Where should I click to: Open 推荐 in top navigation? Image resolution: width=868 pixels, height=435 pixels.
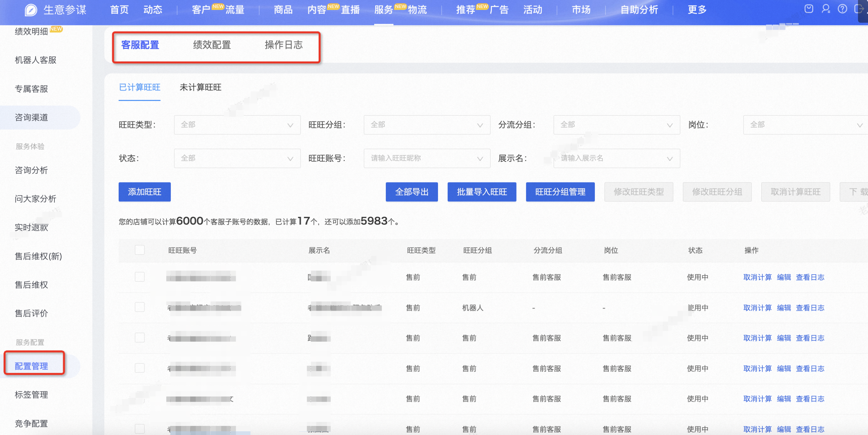coord(466,10)
